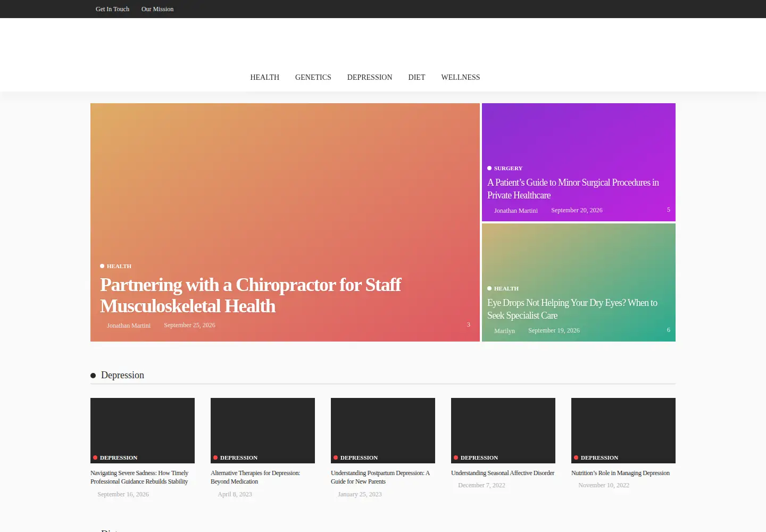Click DEPRESSION tag on Severe Sadness card
Viewport: 766px width, 532px height.
point(119,458)
